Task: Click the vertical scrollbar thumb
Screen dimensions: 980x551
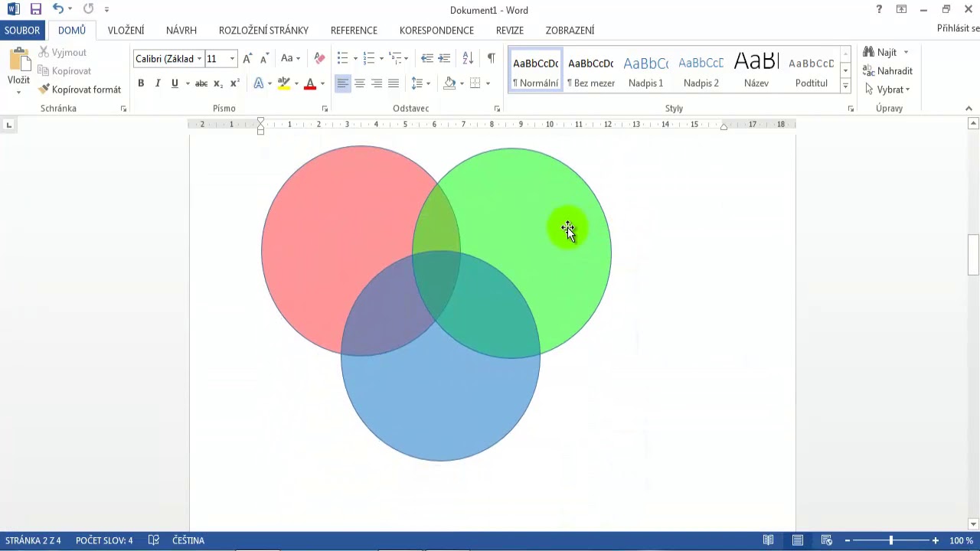Action: (x=973, y=255)
